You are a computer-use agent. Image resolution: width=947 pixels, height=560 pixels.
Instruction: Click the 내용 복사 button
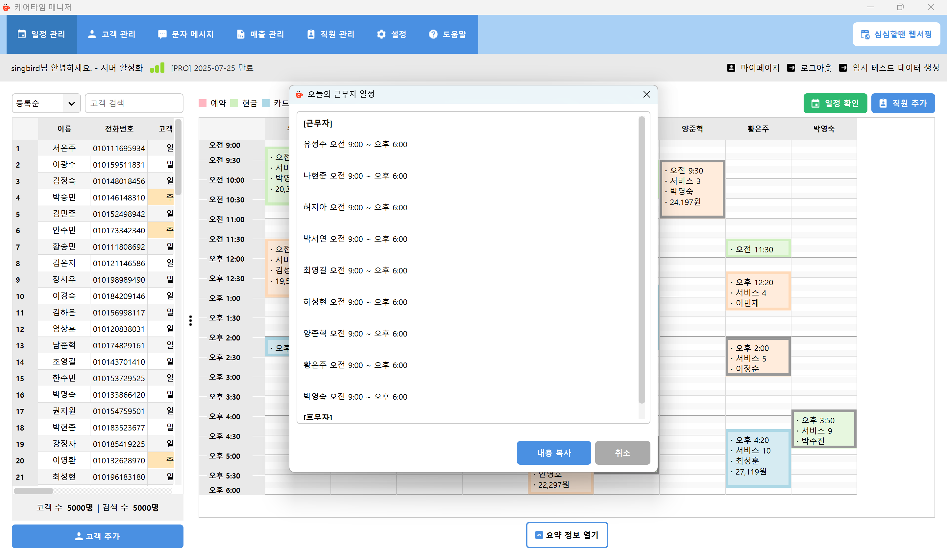(553, 453)
